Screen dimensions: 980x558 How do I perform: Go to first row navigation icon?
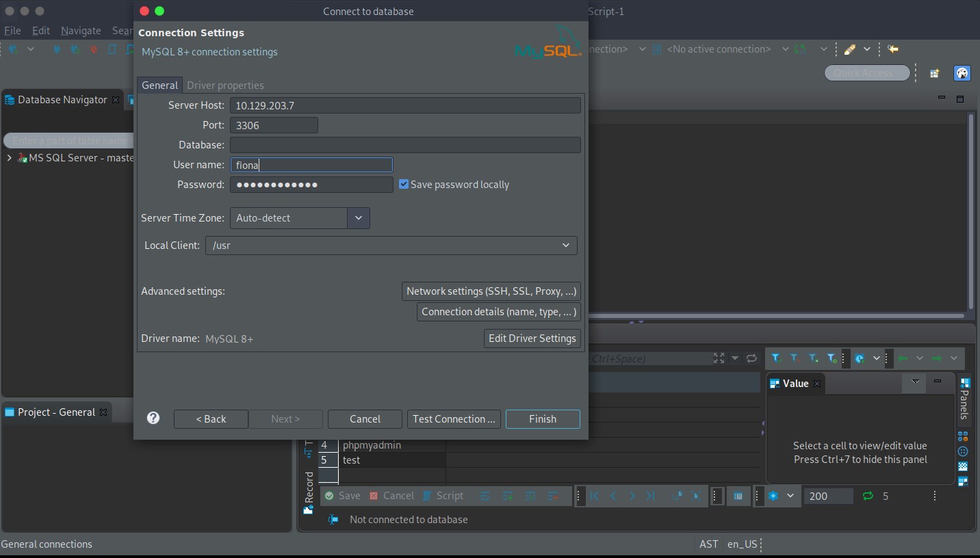tap(595, 496)
